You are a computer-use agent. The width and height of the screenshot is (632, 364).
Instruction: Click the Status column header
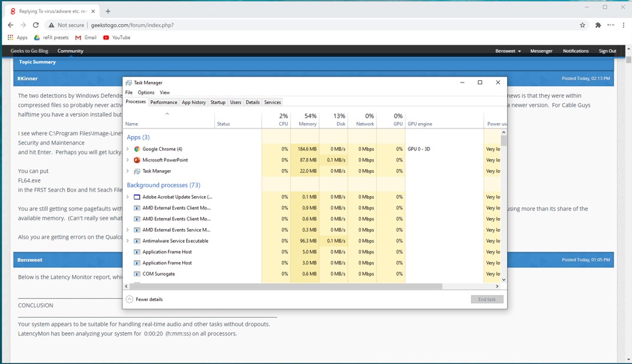[238, 120]
